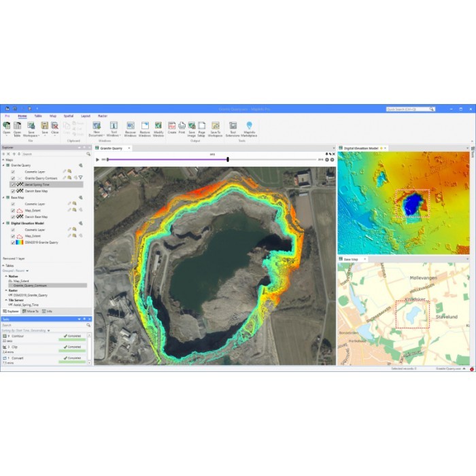Image resolution: width=476 pixels, height=476 pixels.
Task: Click the Tool Extensions icon
Action: 233,126
